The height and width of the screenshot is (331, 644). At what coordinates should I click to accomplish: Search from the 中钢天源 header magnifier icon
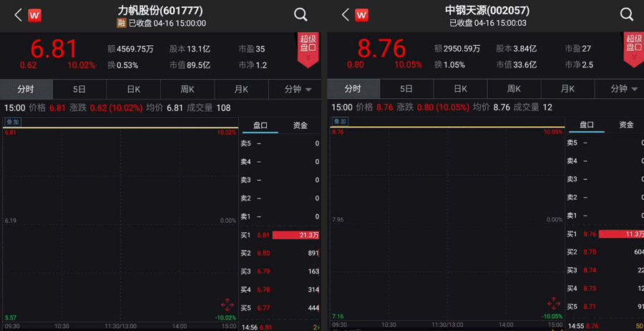click(x=627, y=15)
